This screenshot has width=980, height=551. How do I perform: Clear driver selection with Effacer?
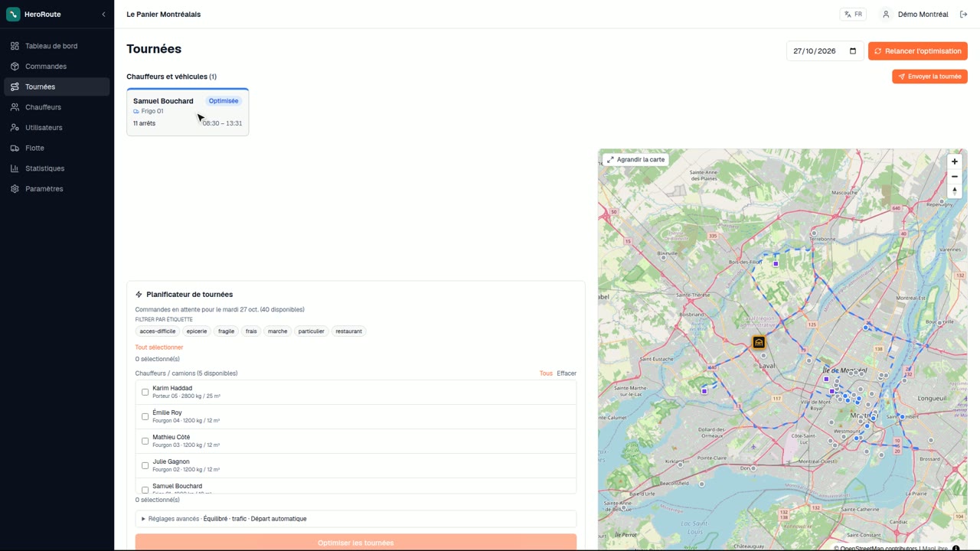point(567,373)
